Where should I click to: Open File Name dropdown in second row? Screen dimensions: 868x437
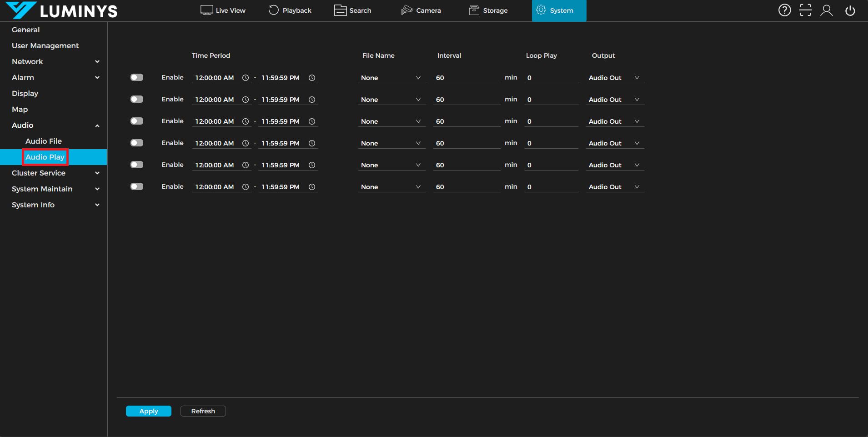tap(391, 100)
